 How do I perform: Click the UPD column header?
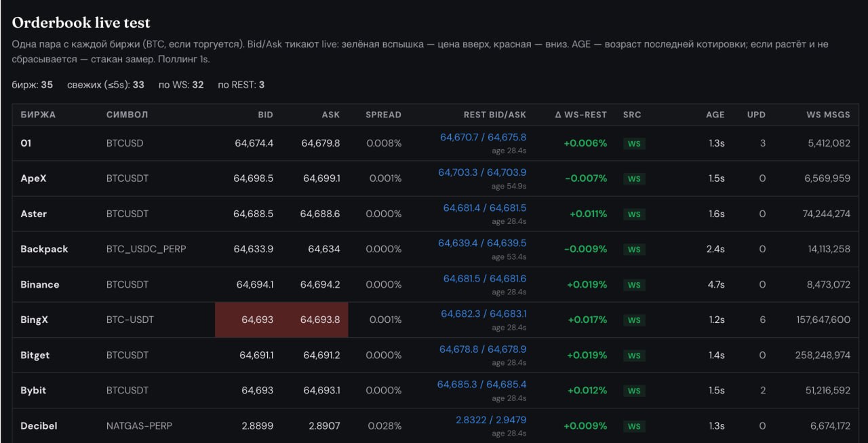point(756,115)
